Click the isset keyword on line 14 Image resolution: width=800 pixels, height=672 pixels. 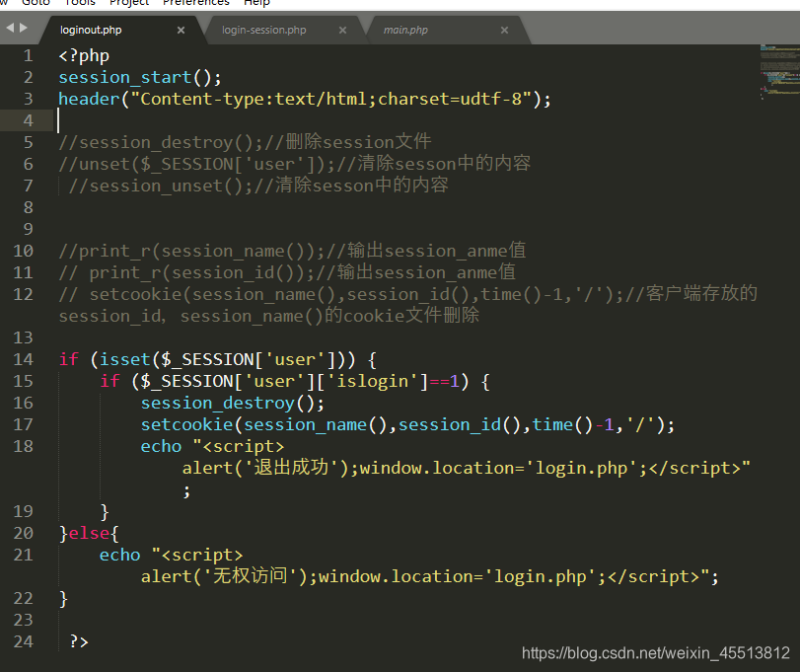124,360
